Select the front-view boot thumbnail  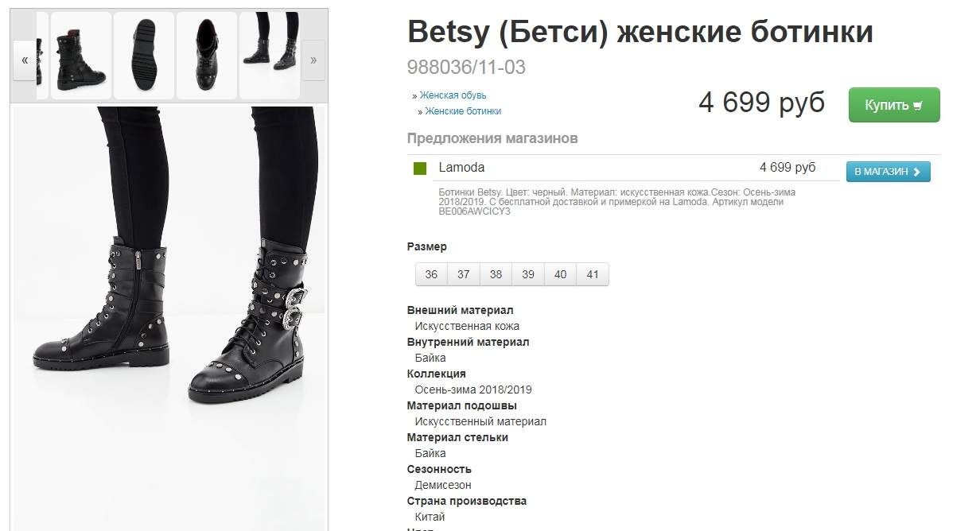[x=207, y=56]
